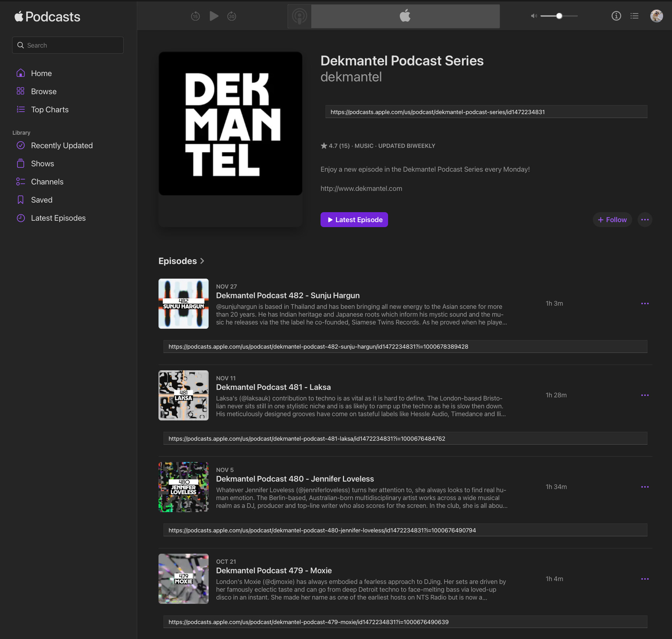672x639 pixels.
Task: Click the Dekmantel podcast cover artwork
Action: click(x=230, y=124)
